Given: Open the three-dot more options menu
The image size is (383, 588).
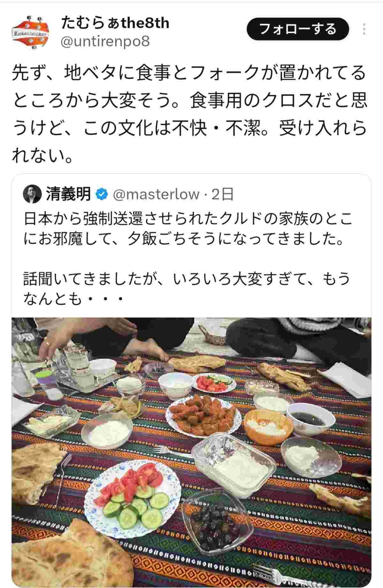Looking at the screenshot, I should coord(364,29).
